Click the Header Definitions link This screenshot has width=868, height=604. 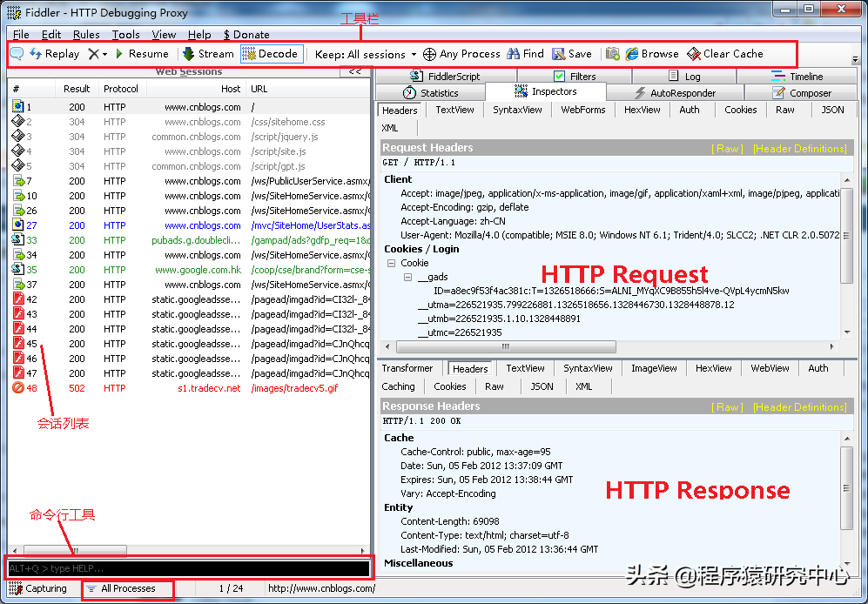[799, 148]
